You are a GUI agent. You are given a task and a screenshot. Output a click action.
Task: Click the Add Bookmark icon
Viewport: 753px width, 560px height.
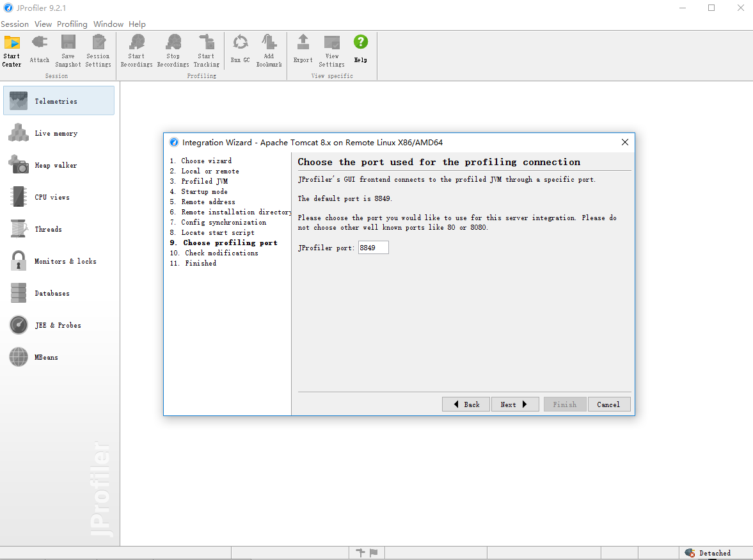point(269,51)
